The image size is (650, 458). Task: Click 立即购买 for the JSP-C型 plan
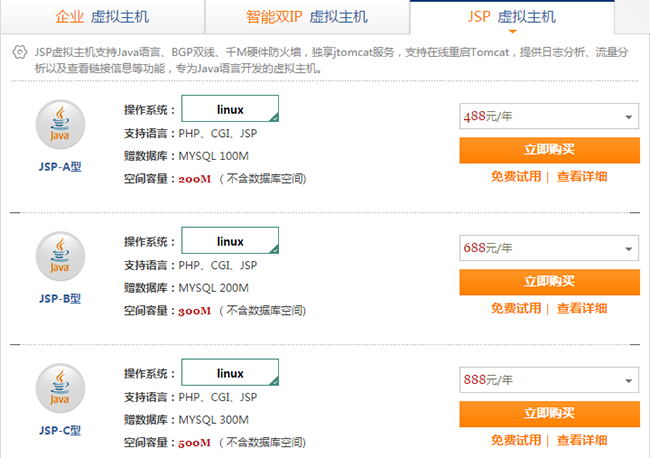coord(549,414)
